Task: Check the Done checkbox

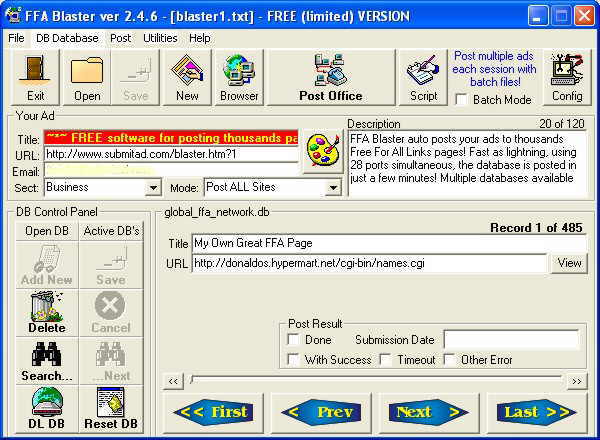Action: coord(293,339)
